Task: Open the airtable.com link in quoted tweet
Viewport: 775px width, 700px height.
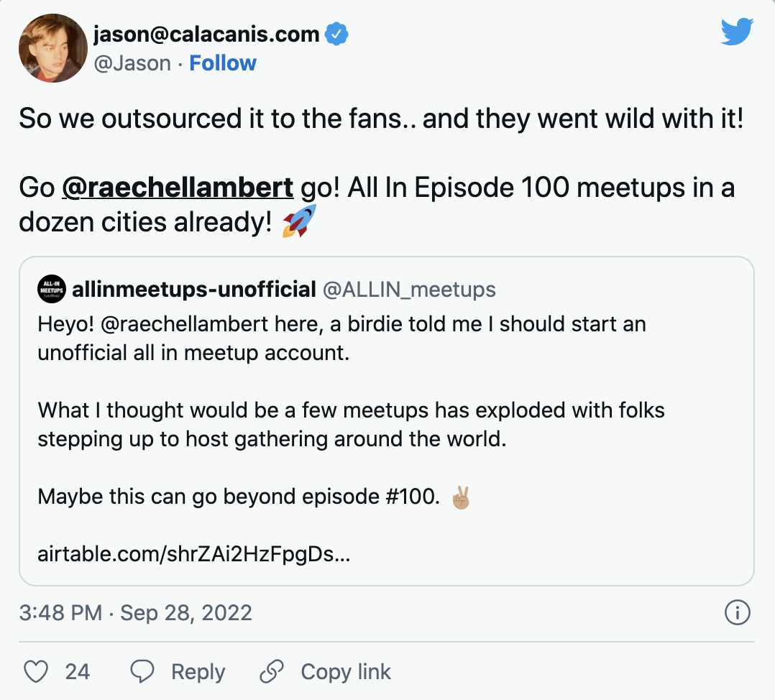Action: [194, 555]
